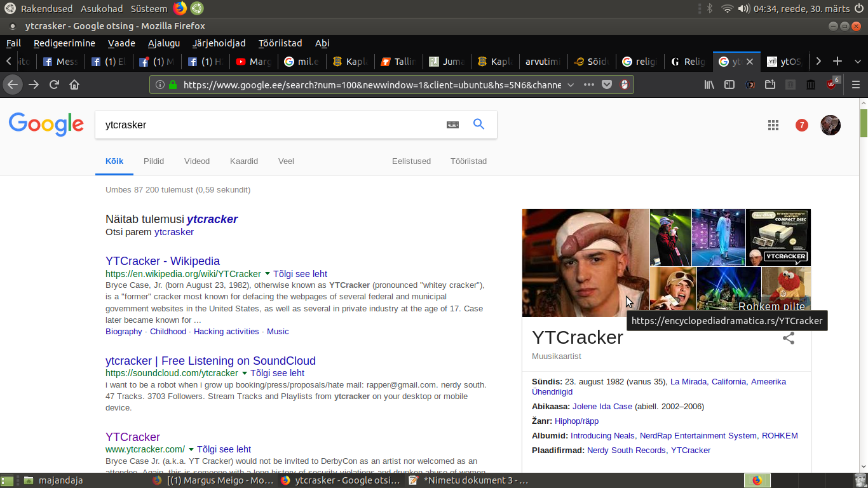The image size is (868, 488).
Task: Expand options for Wikipedia result URL
Action: click(267, 274)
